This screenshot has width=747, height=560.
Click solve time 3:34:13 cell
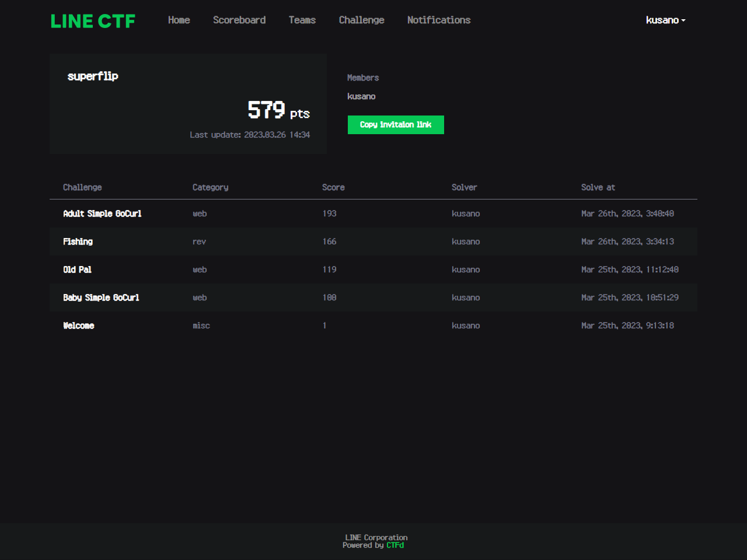coord(627,242)
